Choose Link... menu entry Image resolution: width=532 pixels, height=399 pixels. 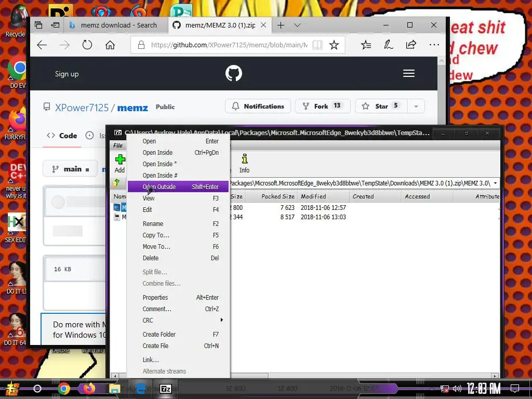[179, 360]
